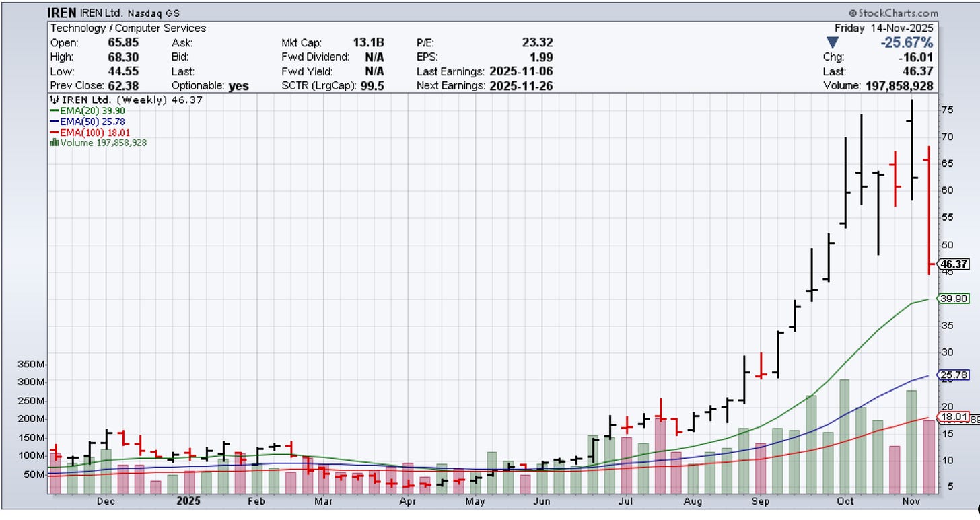Click the blue down-triangle change indicator
Screen dimensions: 980x520
[833, 43]
